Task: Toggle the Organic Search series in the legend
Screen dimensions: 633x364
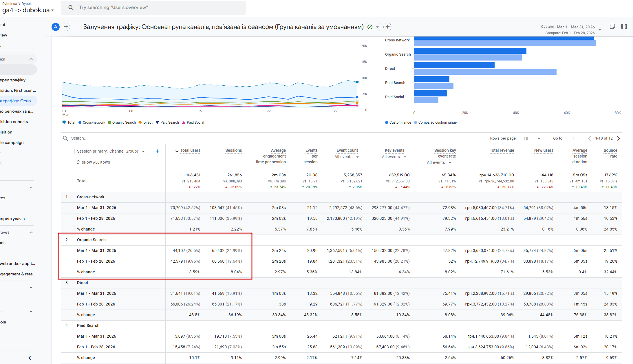Action: pyautogui.click(x=122, y=122)
